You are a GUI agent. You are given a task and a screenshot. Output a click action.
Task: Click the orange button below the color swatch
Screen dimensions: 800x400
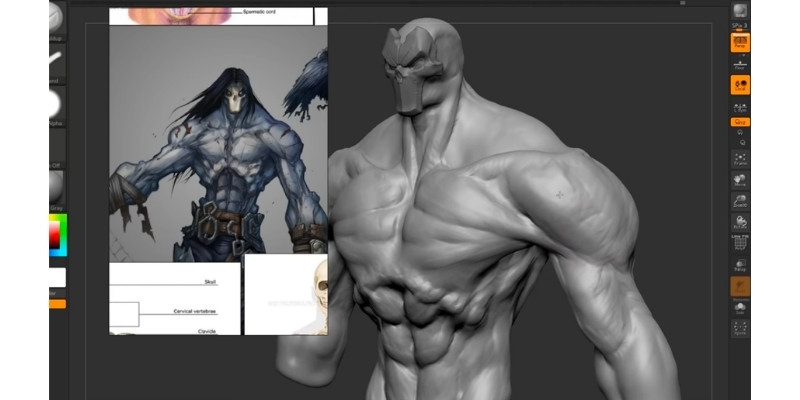pos(58,304)
